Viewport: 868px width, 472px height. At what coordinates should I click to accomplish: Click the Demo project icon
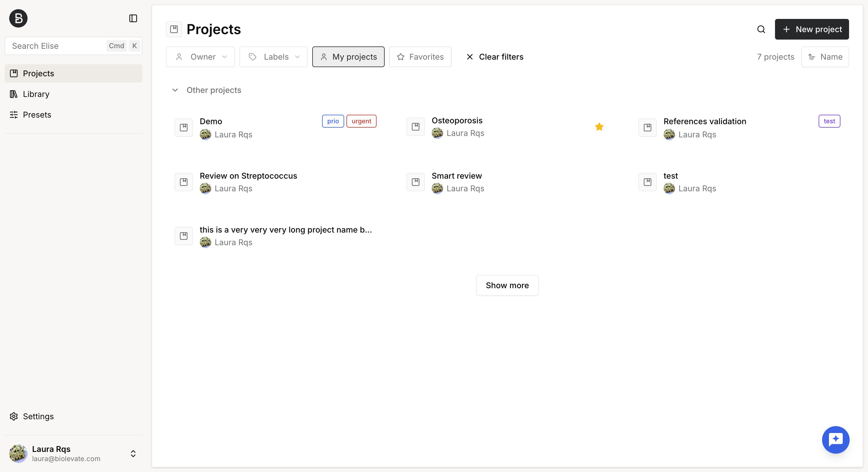pyautogui.click(x=184, y=128)
